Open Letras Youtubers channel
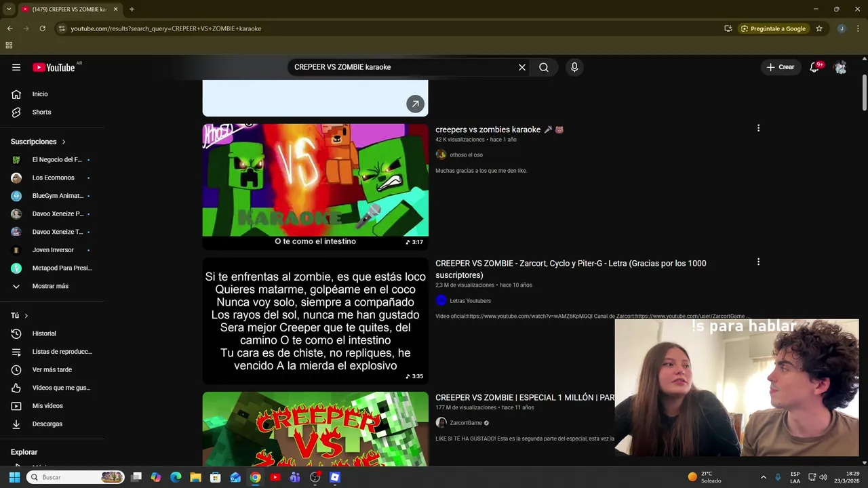Image resolution: width=868 pixels, height=488 pixels. click(470, 300)
